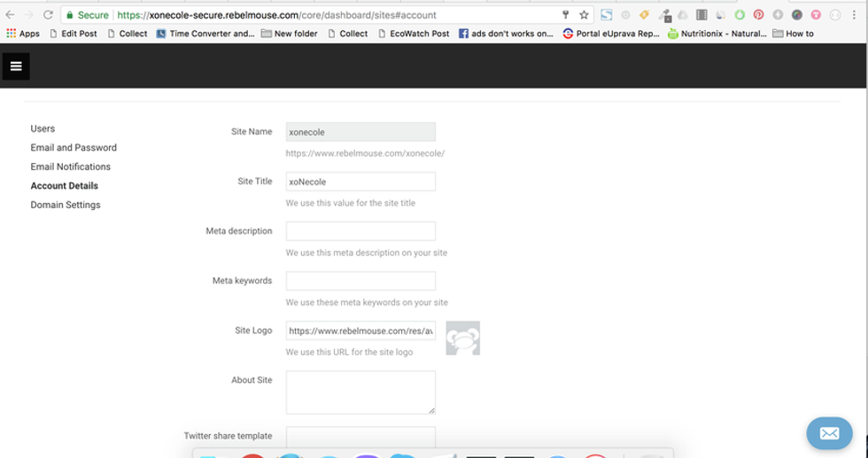Select the Site Logo URL field
This screenshot has height=458, width=868.
[360, 330]
